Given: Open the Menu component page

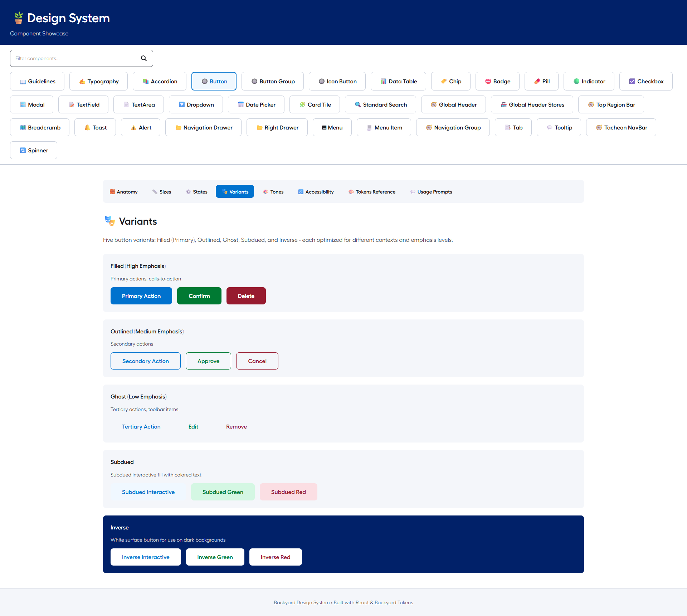Looking at the screenshot, I should [332, 127].
